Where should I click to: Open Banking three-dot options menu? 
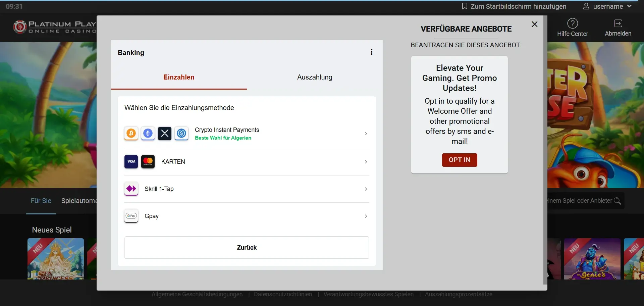coord(372,52)
